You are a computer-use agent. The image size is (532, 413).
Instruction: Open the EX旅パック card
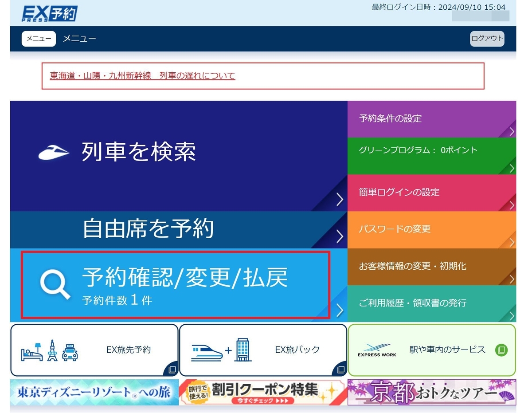click(263, 350)
